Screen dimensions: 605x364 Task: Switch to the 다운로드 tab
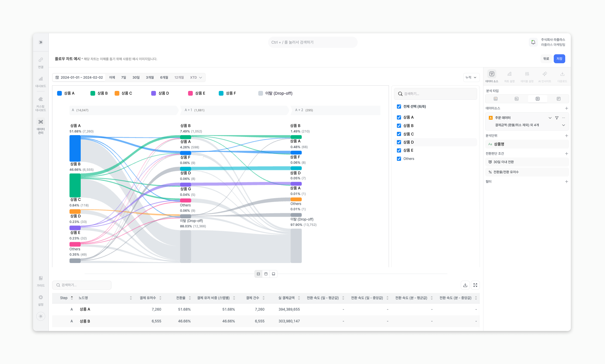[562, 77]
